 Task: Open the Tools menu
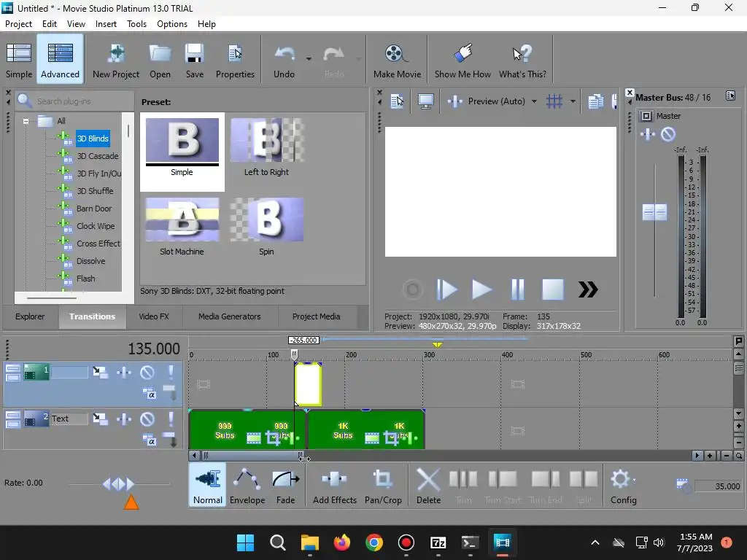(x=136, y=24)
